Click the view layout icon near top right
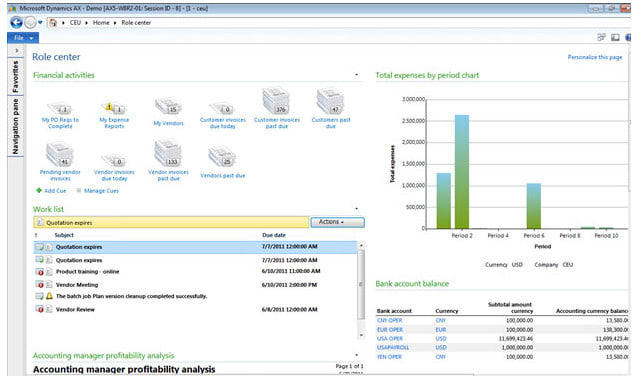Viewport: 641px width, 379px height. pyautogui.click(x=601, y=37)
